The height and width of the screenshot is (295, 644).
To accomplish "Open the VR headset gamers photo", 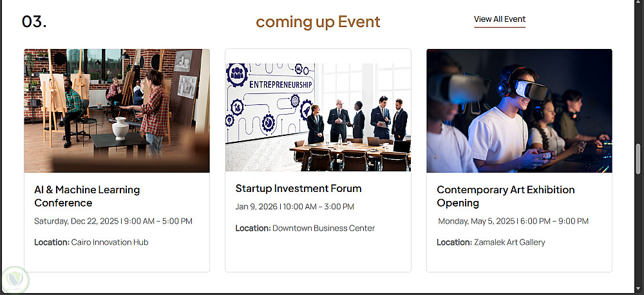I will [519, 111].
